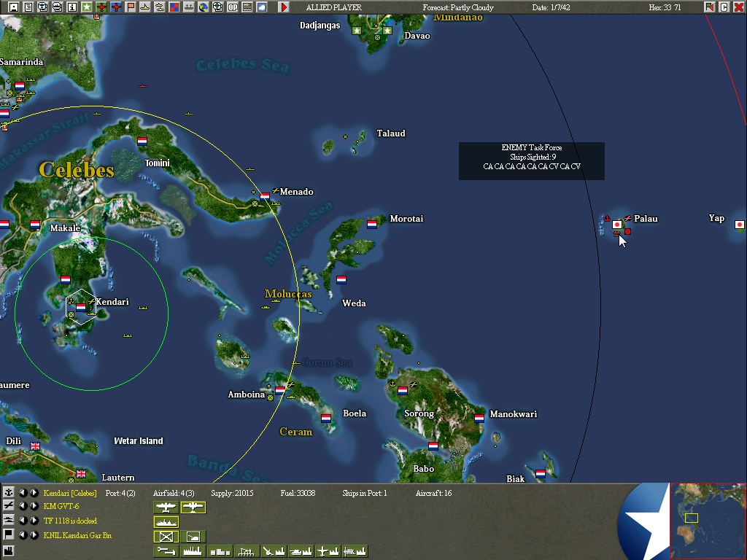The width and height of the screenshot is (747, 560).
Task: Click the save game disk icon
Action: click(13, 7)
